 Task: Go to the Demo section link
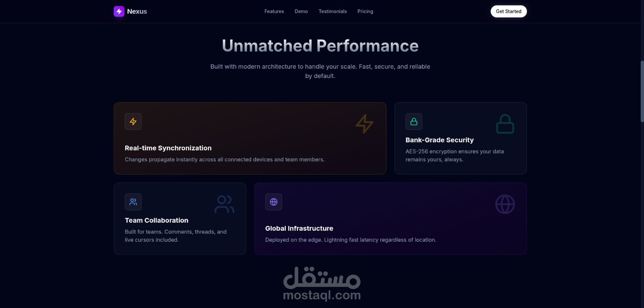pos(301,11)
